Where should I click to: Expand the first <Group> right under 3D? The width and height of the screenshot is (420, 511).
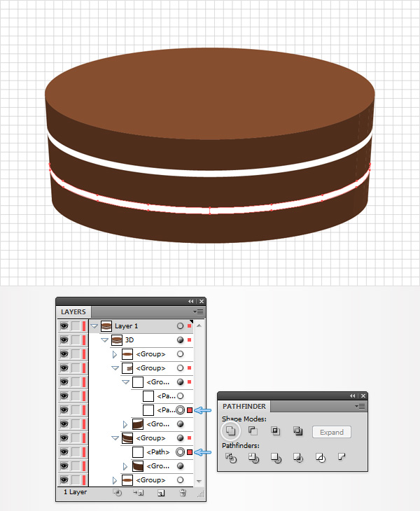[x=115, y=354]
